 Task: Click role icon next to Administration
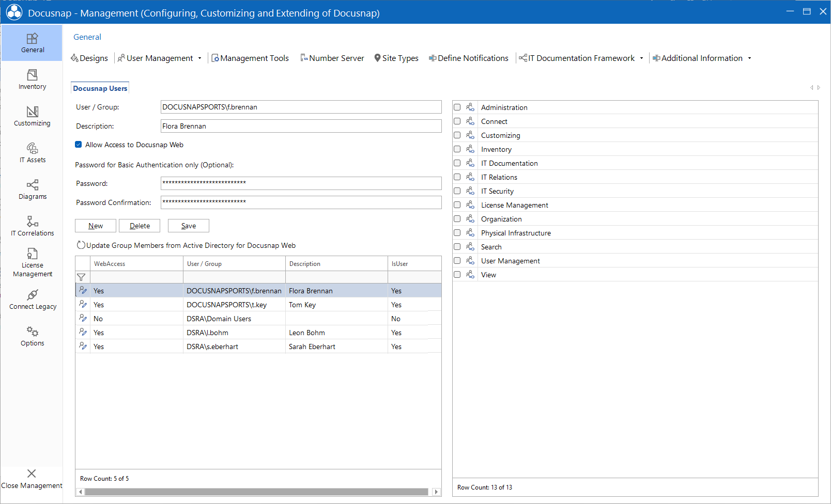470,107
